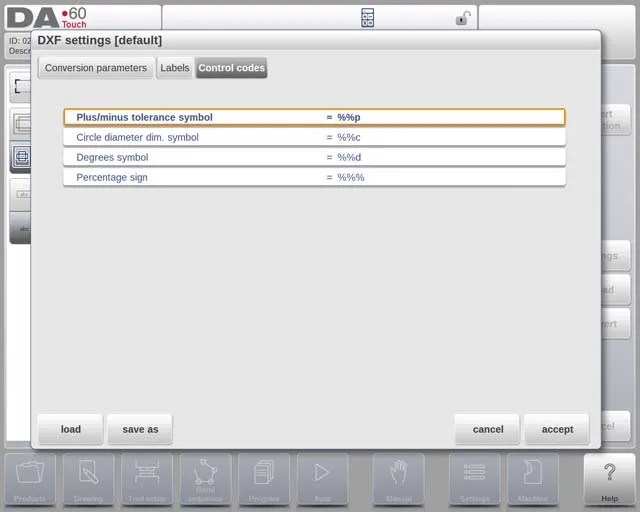The image size is (640, 512).
Task: Open Tool setup mode icon
Action: coord(147,479)
